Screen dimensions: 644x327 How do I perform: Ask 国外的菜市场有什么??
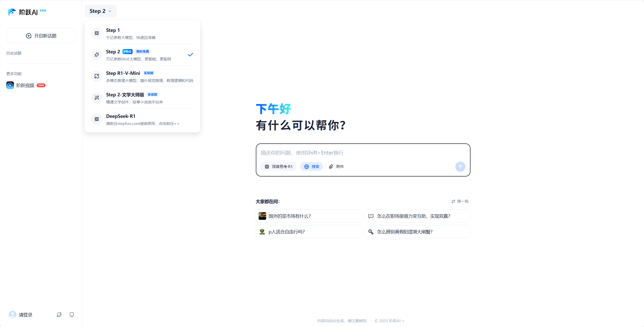(x=309, y=216)
